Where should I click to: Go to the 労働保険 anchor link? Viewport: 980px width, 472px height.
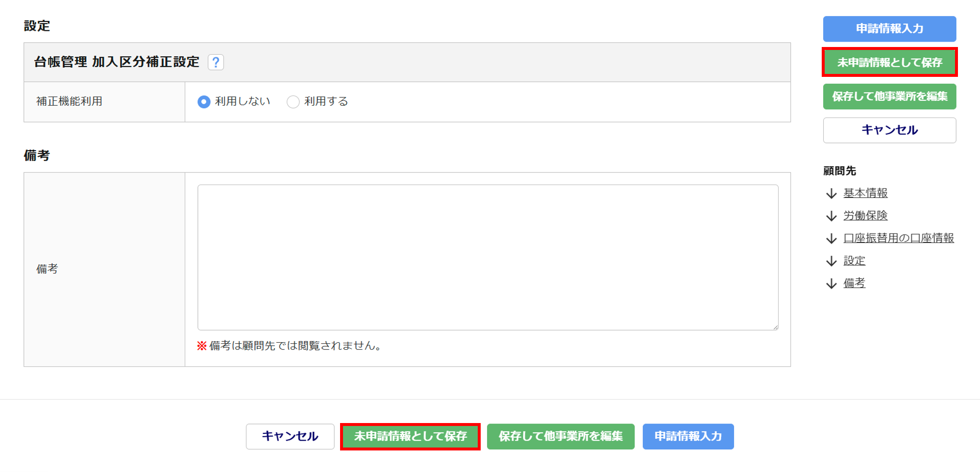(865, 215)
